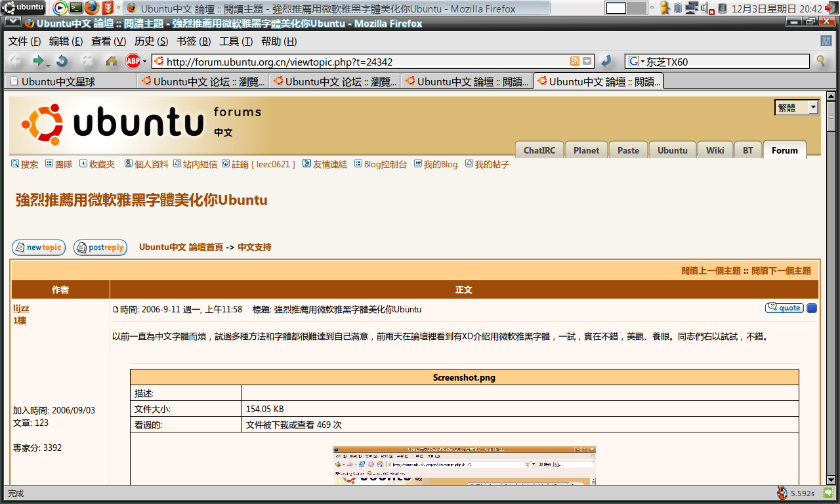The width and height of the screenshot is (840, 504).
Task: Click the drive tray icon beside the date
Action: click(723, 9)
